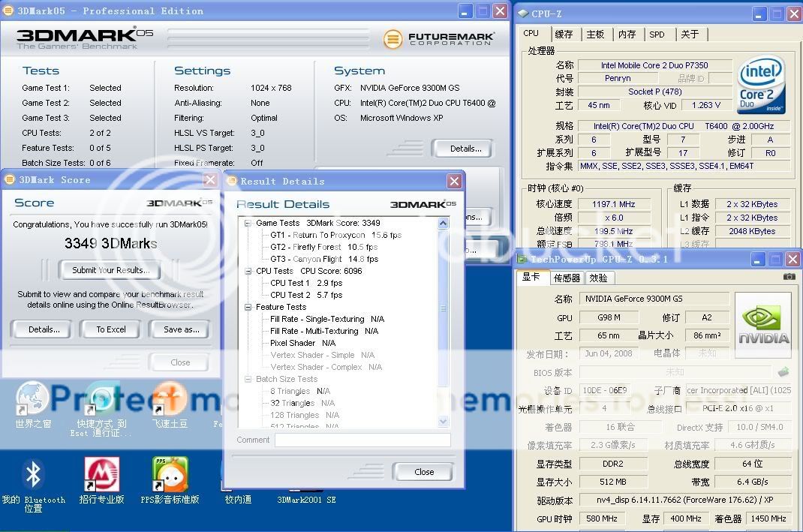Open the 效验 tab in GPU-Z

[x=599, y=278]
